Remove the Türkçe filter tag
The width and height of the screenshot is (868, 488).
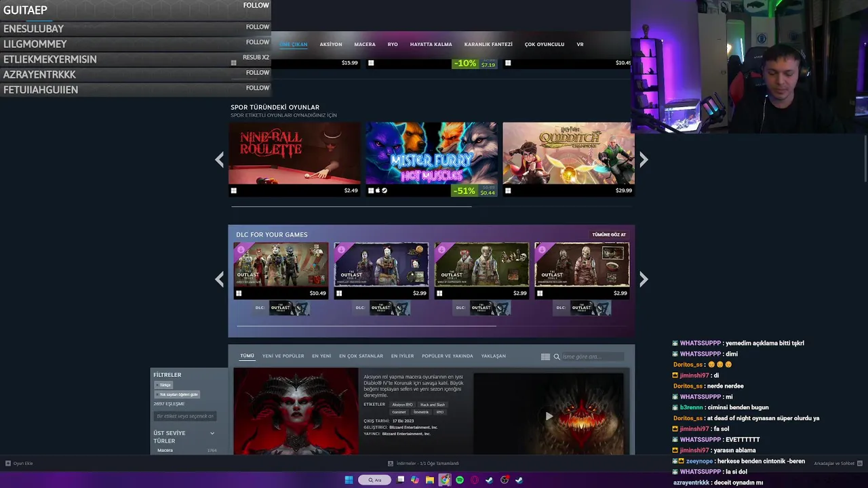pos(163,385)
